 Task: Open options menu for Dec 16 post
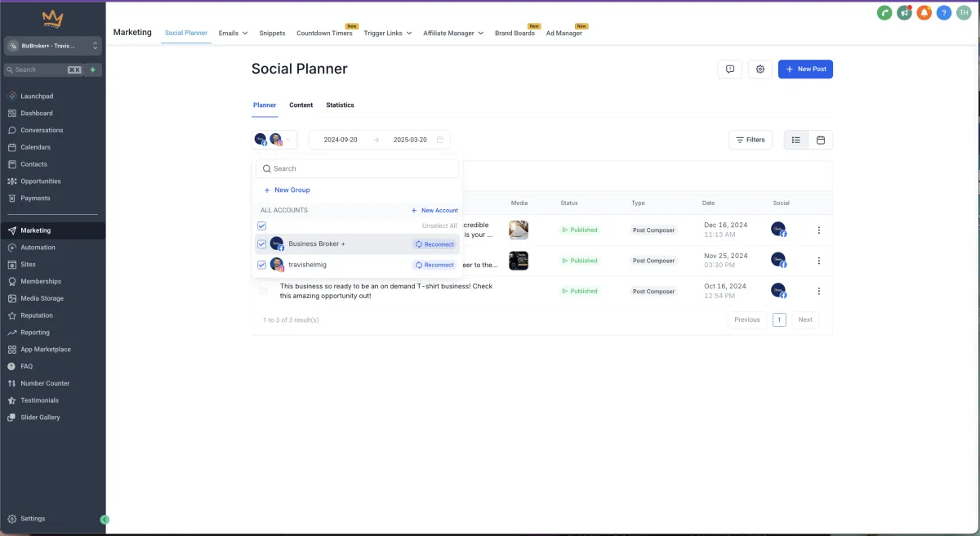[x=819, y=230]
